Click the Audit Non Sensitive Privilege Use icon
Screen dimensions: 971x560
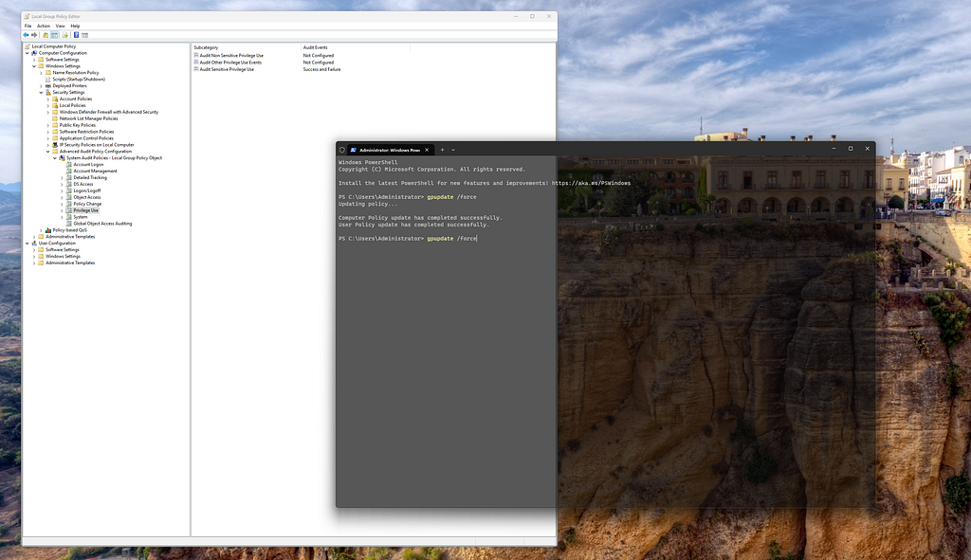click(x=196, y=55)
